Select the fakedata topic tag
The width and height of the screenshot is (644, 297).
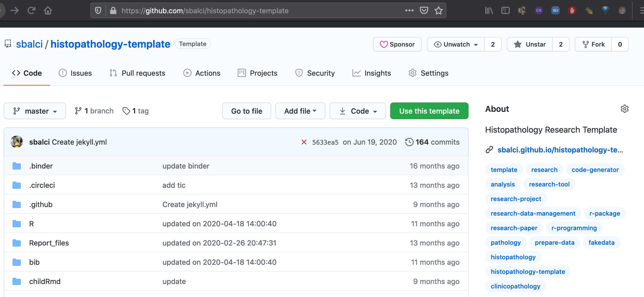pyautogui.click(x=601, y=242)
